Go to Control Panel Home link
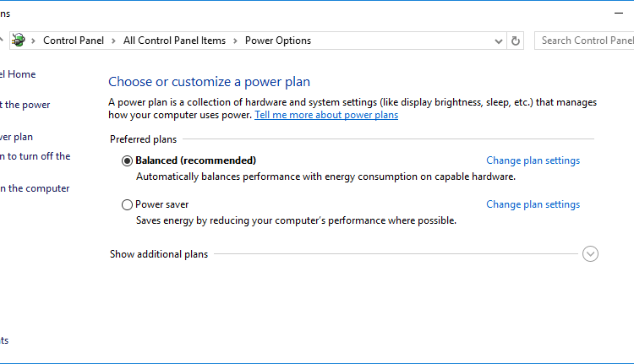634x364 pixels. point(17,74)
